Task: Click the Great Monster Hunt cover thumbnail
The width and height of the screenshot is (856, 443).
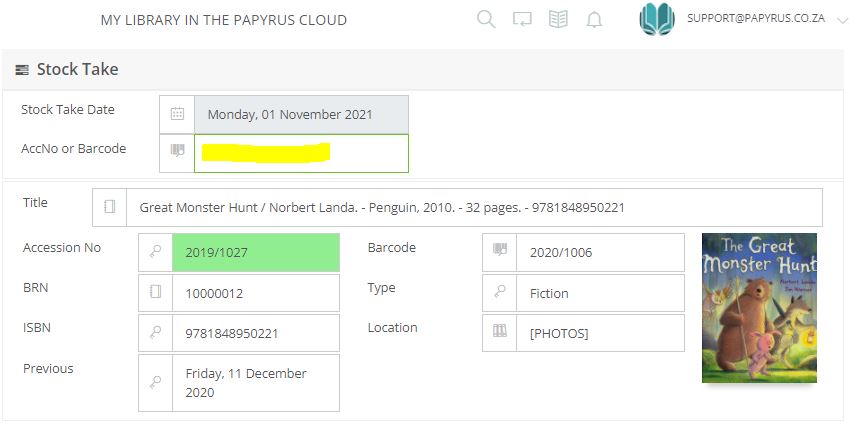Action: click(759, 307)
